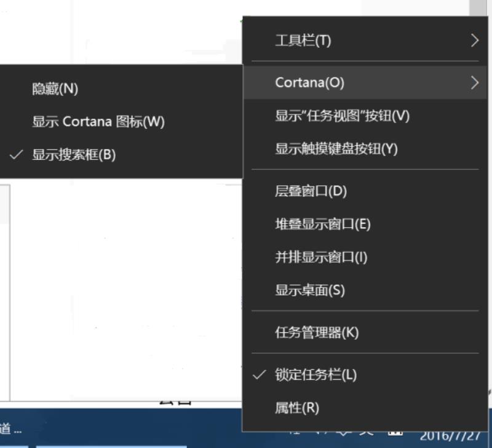The image size is (492, 448).
Task: Expand the chevron arrow beside Cortana(O)
Action: 475,83
